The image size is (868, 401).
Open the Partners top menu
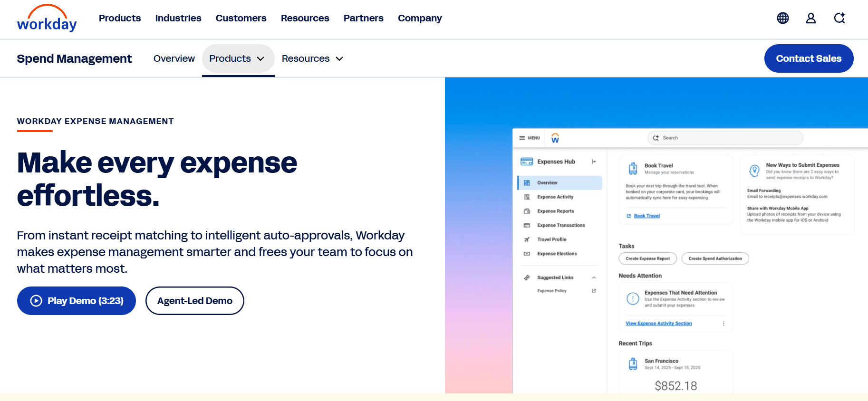[x=364, y=18]
